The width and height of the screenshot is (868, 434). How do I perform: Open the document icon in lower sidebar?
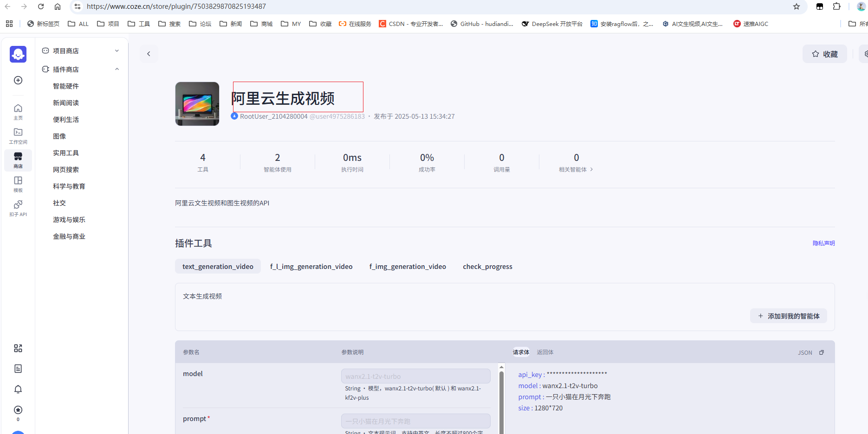point(18,369)
